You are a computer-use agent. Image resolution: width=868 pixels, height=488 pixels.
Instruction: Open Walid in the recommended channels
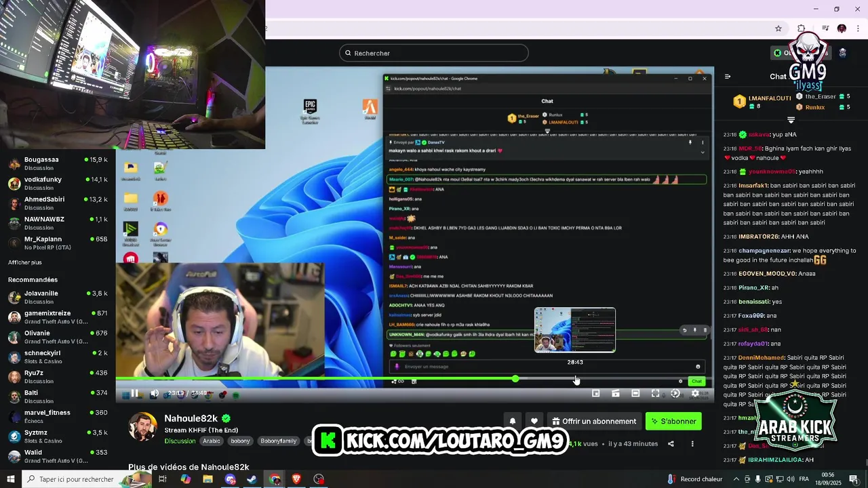pos(58,456)
